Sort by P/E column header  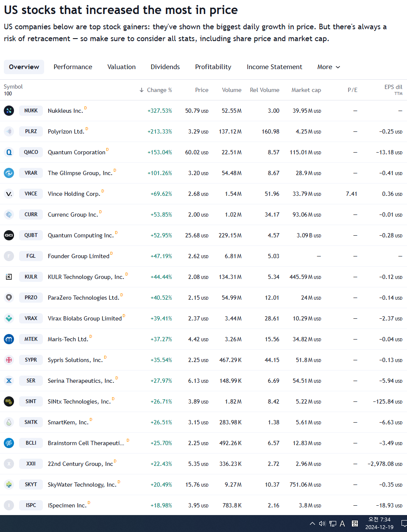point(352,90)
